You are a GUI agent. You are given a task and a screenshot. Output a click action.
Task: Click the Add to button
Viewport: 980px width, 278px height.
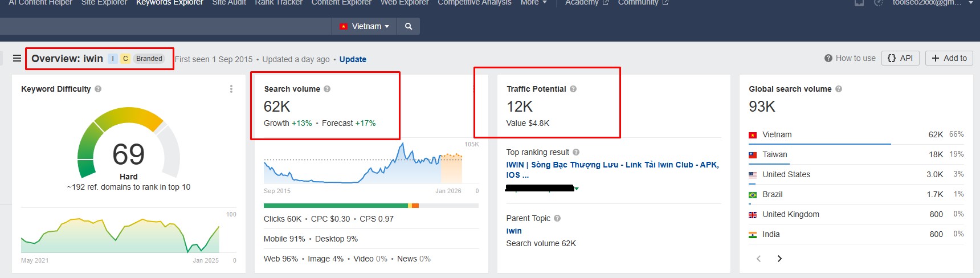949,58
